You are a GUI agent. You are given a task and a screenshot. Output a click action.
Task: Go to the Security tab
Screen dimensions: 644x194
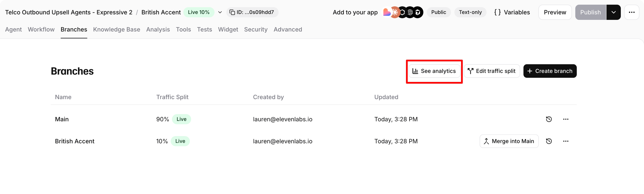tap(256, 30)
